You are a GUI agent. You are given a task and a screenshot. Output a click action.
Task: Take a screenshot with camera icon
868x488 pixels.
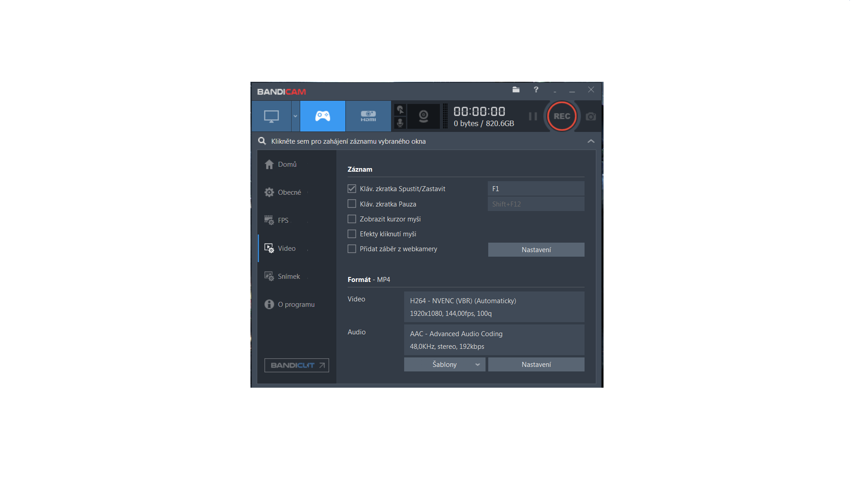pos(590,117)
